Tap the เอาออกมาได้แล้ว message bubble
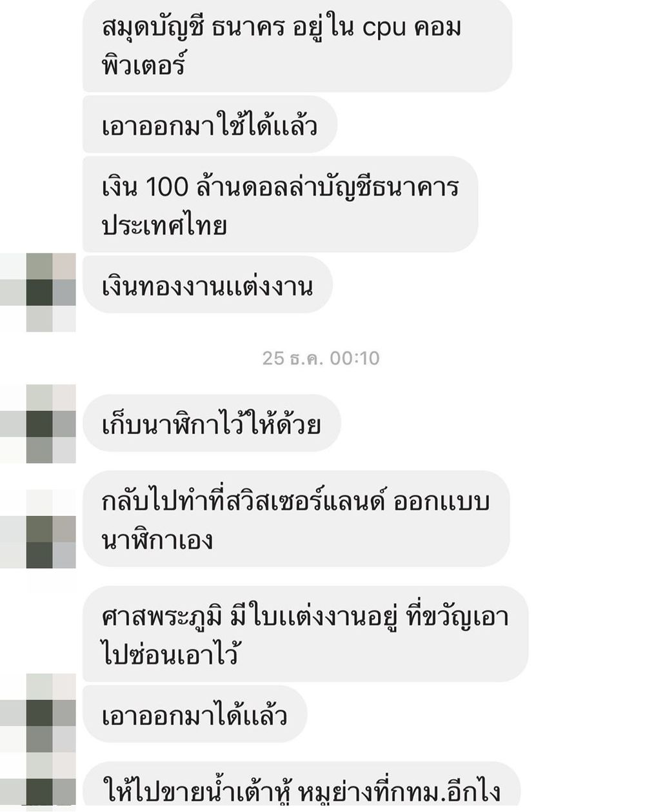 195,715
